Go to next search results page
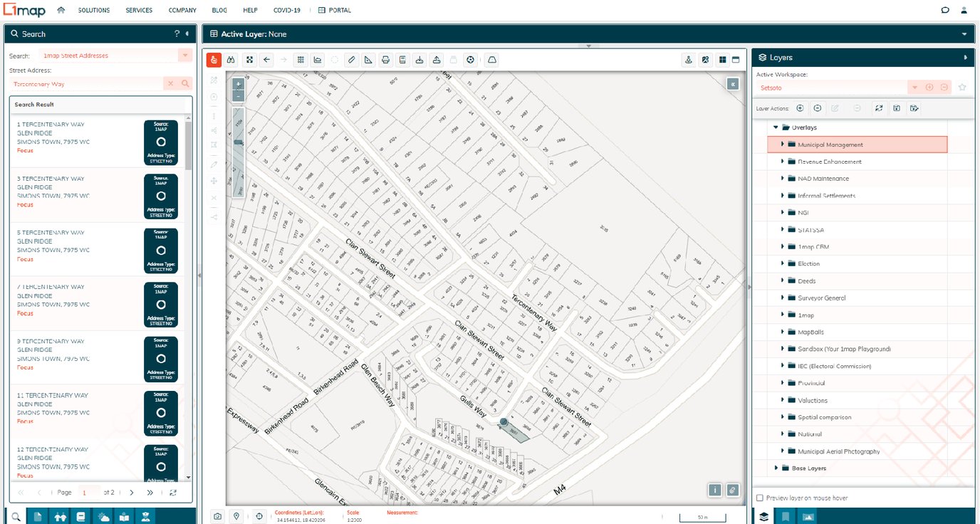This screenshot has height=524, width=980. point(132,493)
